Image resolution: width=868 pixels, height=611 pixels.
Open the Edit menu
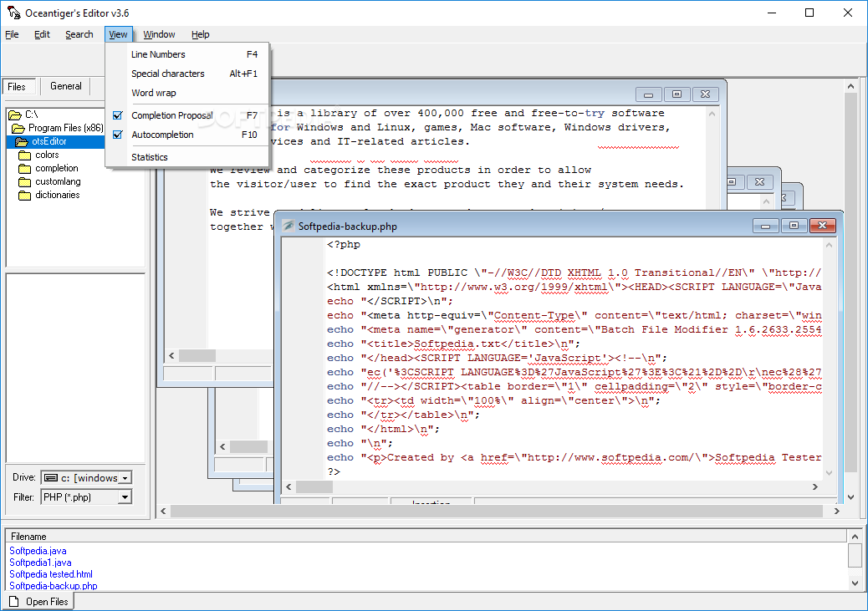pos(42,34)
